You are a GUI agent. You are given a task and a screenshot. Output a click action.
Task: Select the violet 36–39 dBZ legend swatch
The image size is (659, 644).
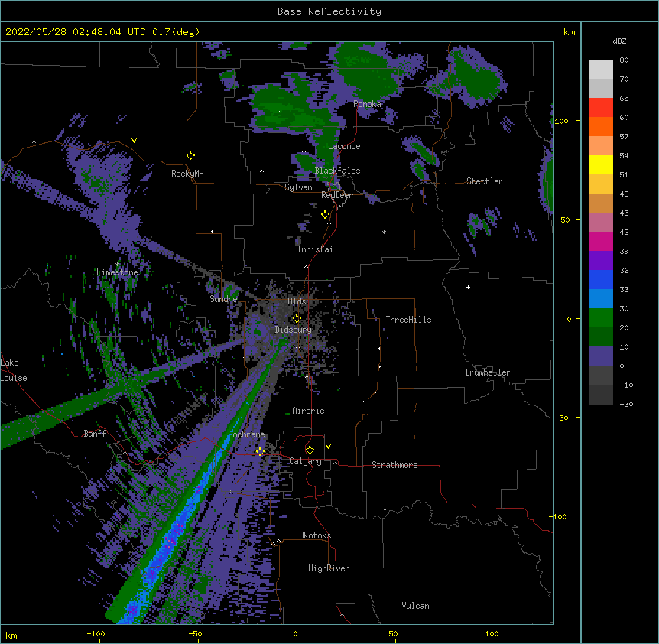tap(601, 261)
